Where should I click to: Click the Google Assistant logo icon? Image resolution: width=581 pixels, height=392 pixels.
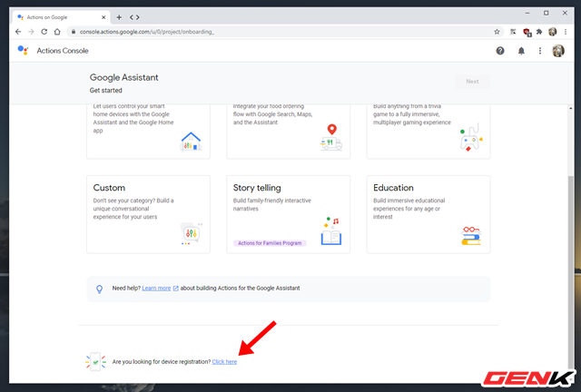23,50
